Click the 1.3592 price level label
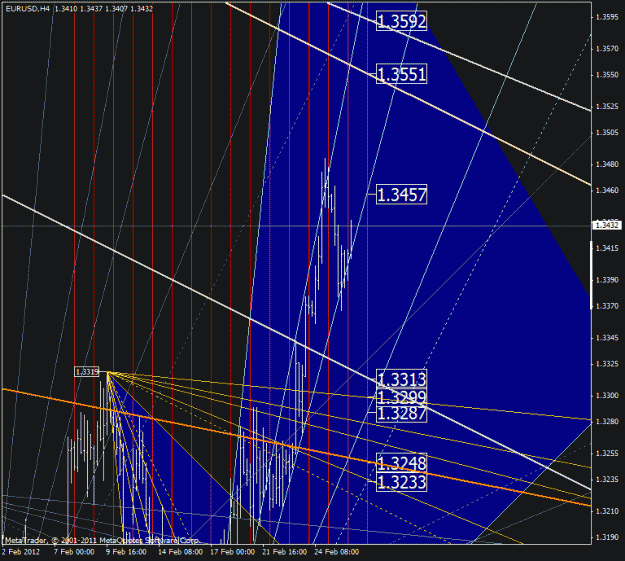Viewport: 625px width, 561px height. 401,21
